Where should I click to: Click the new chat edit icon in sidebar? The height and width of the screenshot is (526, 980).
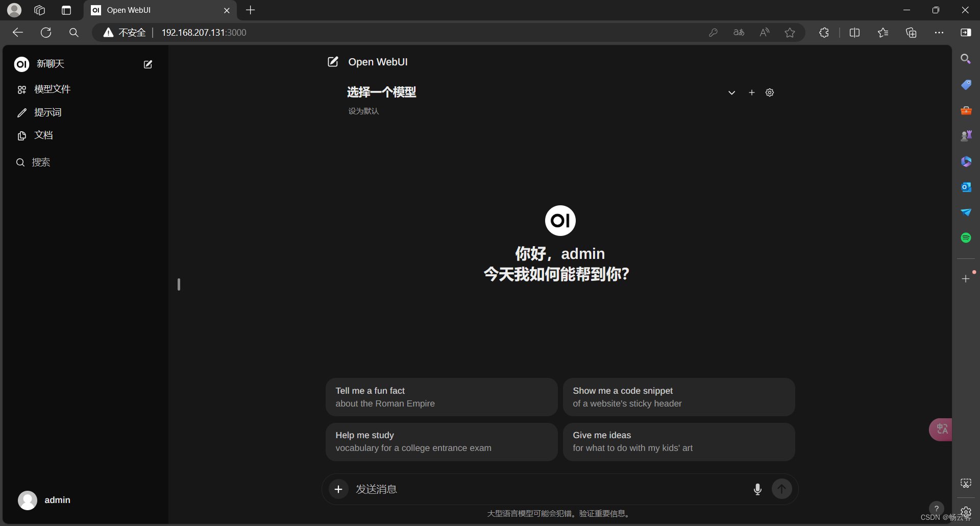click(x=148, y=64)
